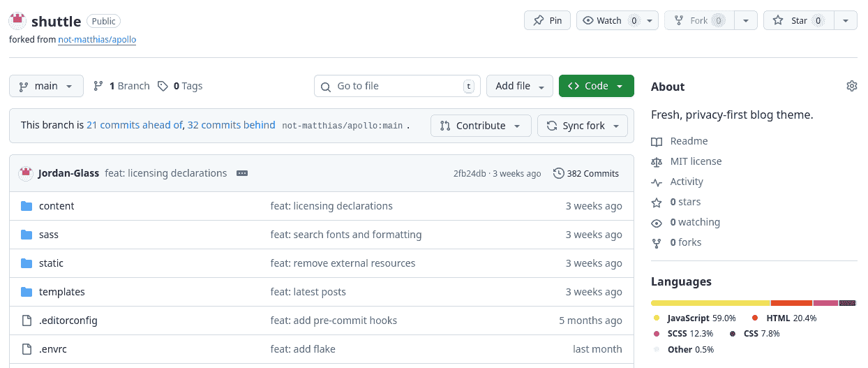
Task: View the 21 commits ahead of link
Action: click(134, 125)
